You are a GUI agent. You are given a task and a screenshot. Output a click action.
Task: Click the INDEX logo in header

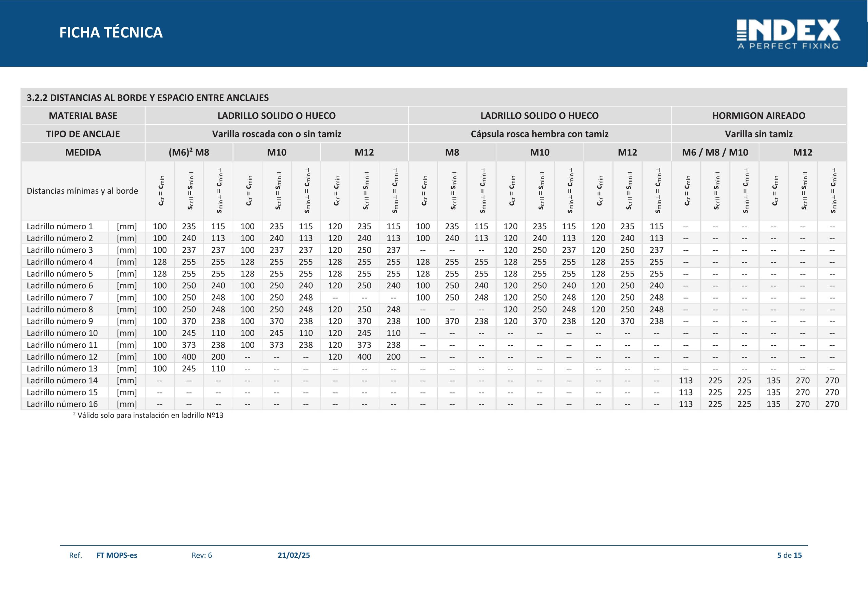pyautogui.click(x=788, y=34)
